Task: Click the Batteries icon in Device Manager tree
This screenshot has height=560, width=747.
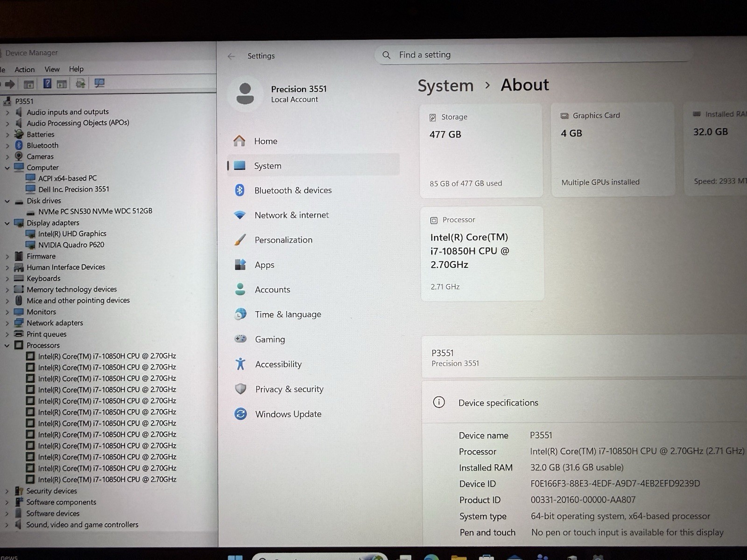Action: (x=19, y=134)
